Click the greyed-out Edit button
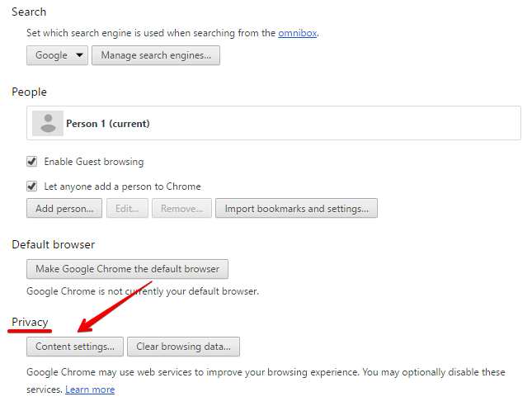The image size is (532, 406). pyautogui.click(x=127, y=209)
